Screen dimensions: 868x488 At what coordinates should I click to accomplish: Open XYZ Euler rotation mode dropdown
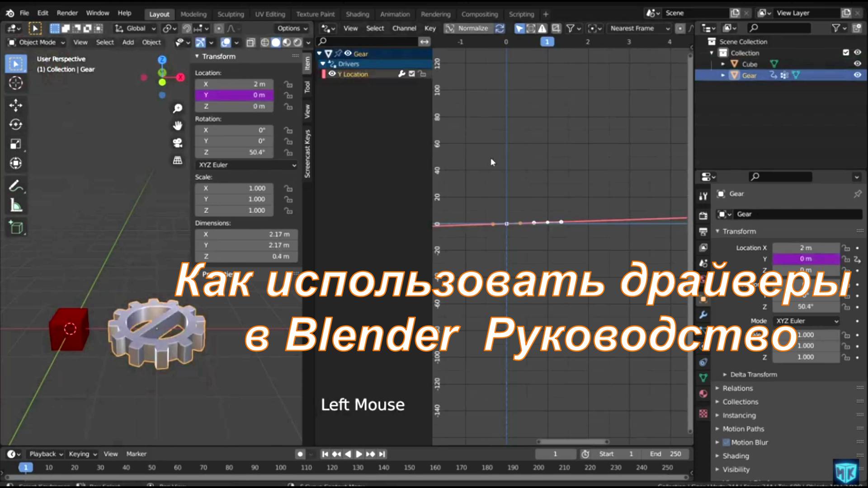point(246,165)
